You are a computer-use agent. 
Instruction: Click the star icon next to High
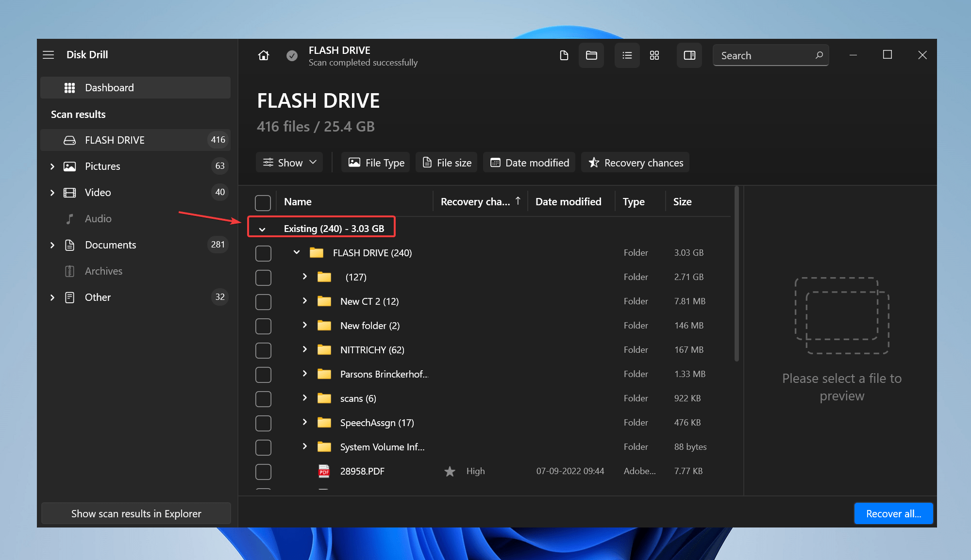[450, 471]
